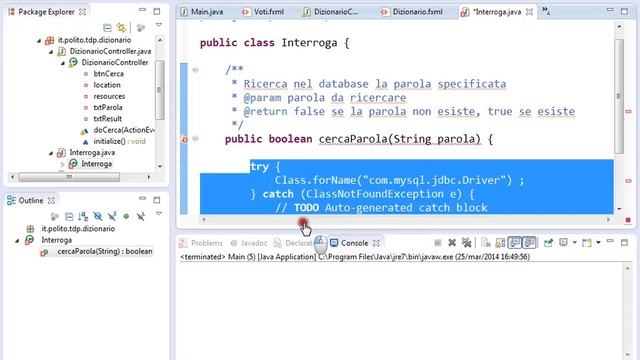This screenshot has height=360, width=640.
Task: Open Package Explorer view menu arrow
Action: point(158,25)
